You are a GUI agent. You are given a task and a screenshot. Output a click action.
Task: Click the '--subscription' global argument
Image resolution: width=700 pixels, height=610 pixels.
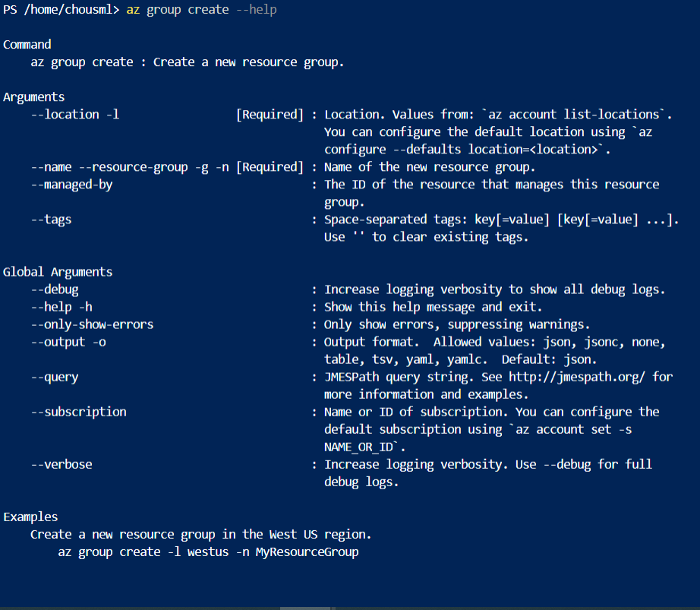[78, 412]
